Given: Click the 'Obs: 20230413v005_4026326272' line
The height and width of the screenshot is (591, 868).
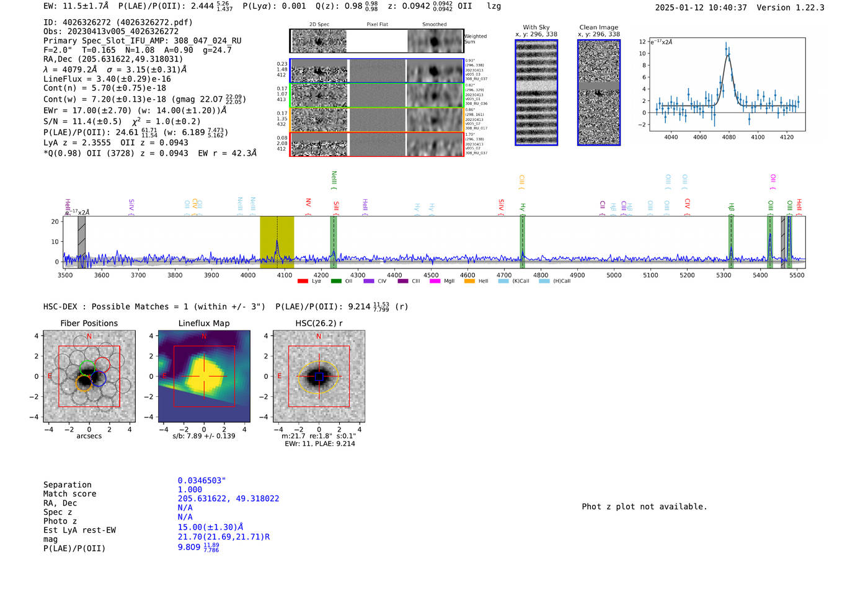Looking at the screenshot, I should 111,31.
